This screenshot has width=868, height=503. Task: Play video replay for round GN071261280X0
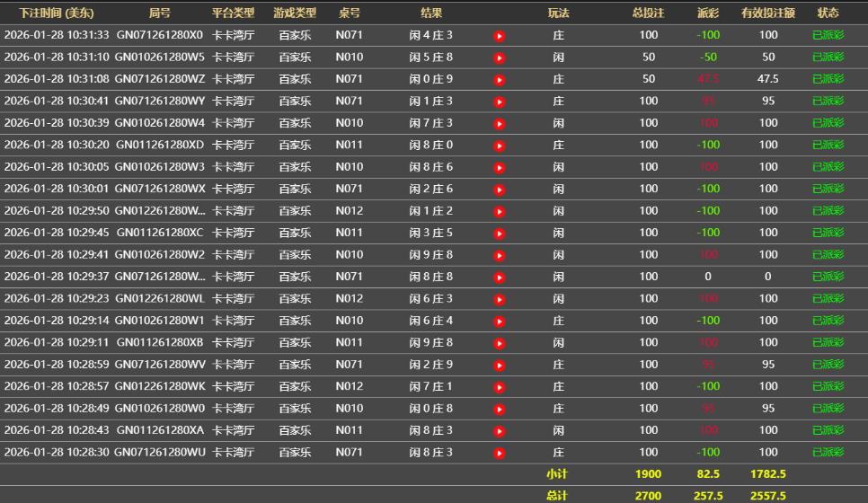coord(500,36)
